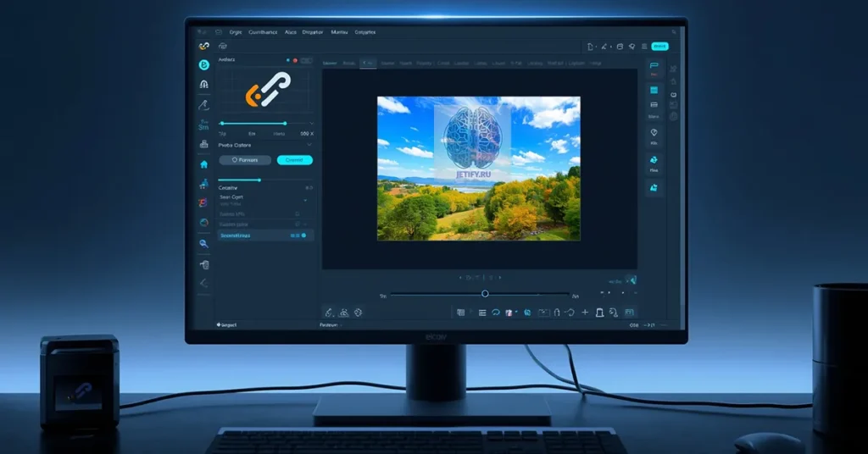The image size is (868, 454).
Task: Click the cyan dot in panel header
Action: pos(288,60)
